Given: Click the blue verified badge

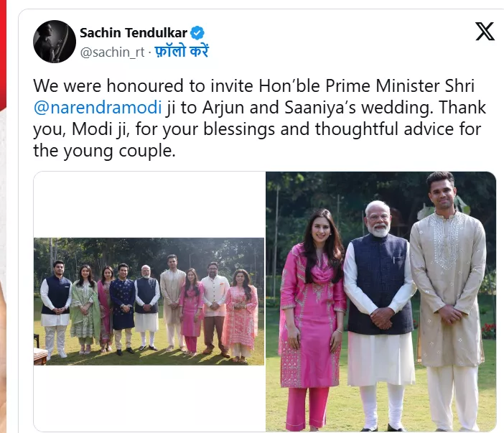Looking at the screenshot, I should [197, 33].
